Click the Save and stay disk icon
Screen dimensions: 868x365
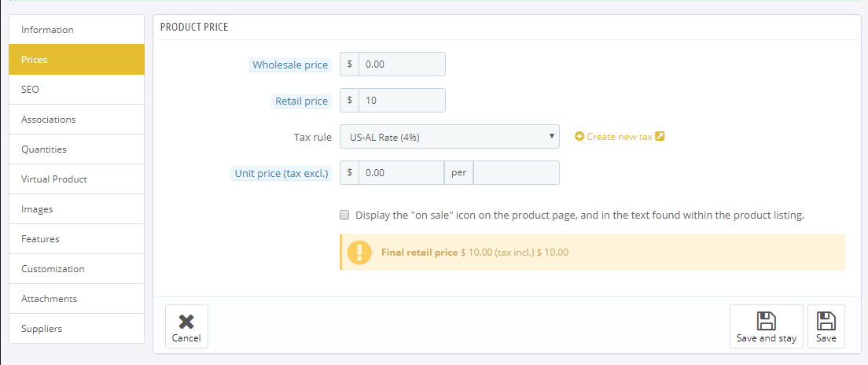766,321
